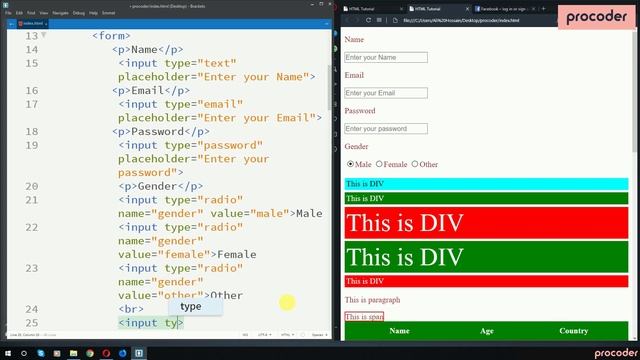Click the 'Enter your Name' input field

[x=386, y=58]
